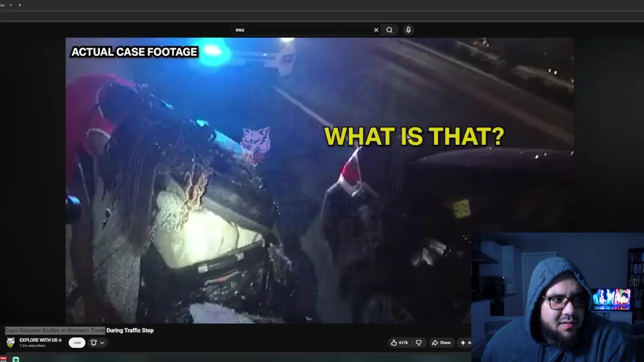644x362 pixels.
Task: Dislike the video
Action: (x=419, y=343)
